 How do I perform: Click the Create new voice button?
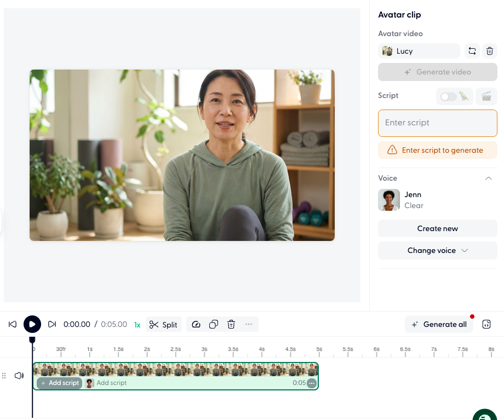(437, 228)
